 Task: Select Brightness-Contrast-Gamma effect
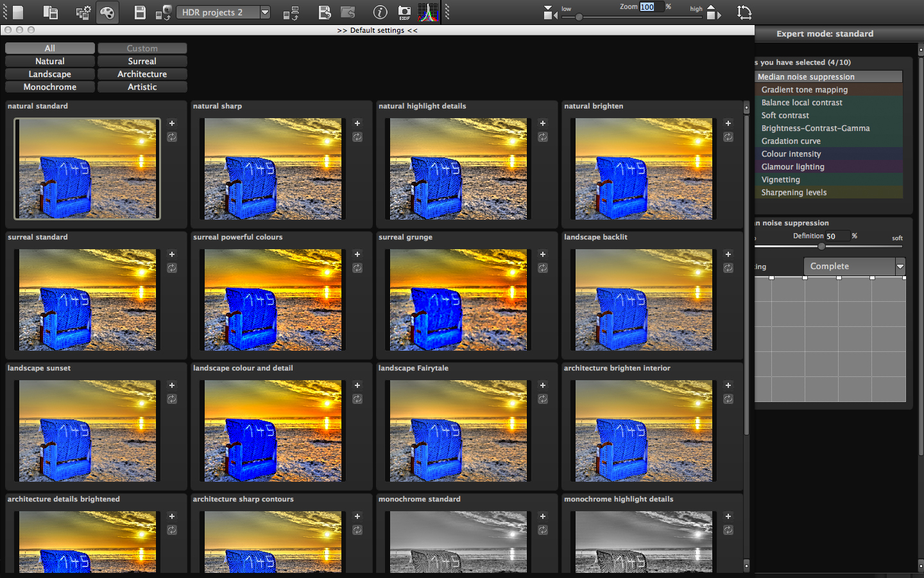828,128
